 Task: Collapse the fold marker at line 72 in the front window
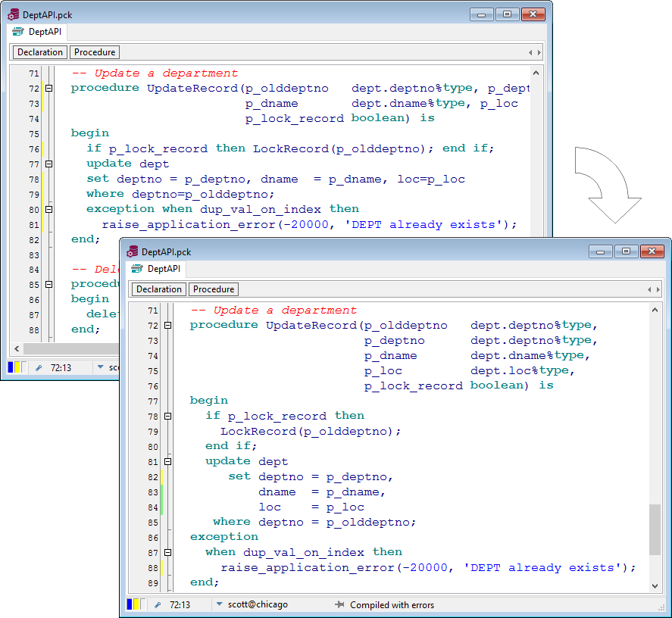click(168, 326)
